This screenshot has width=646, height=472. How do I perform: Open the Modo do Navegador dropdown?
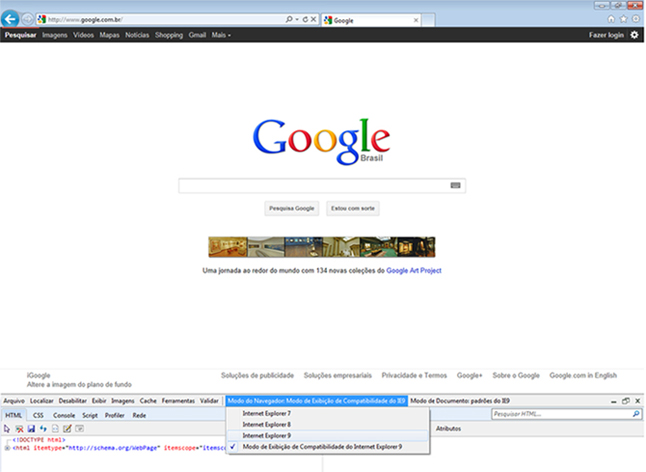tap(316, 401)
